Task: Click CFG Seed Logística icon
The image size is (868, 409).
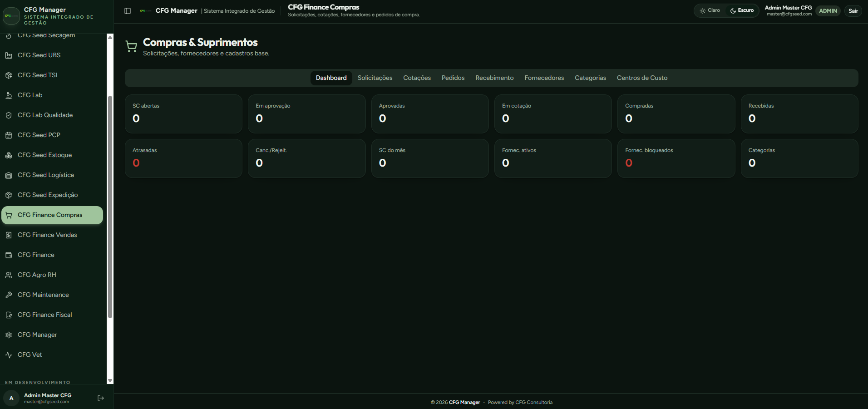Action: pos(9,175)
